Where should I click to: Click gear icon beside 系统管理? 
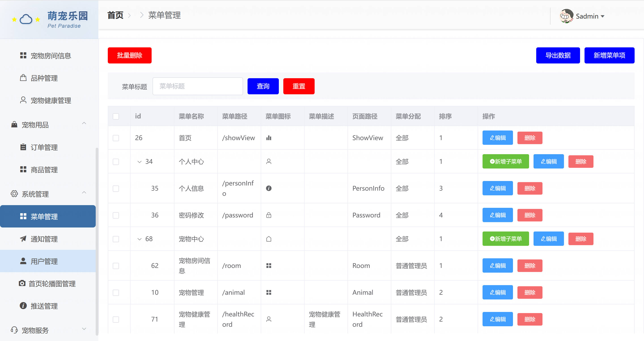click(14, 194)
